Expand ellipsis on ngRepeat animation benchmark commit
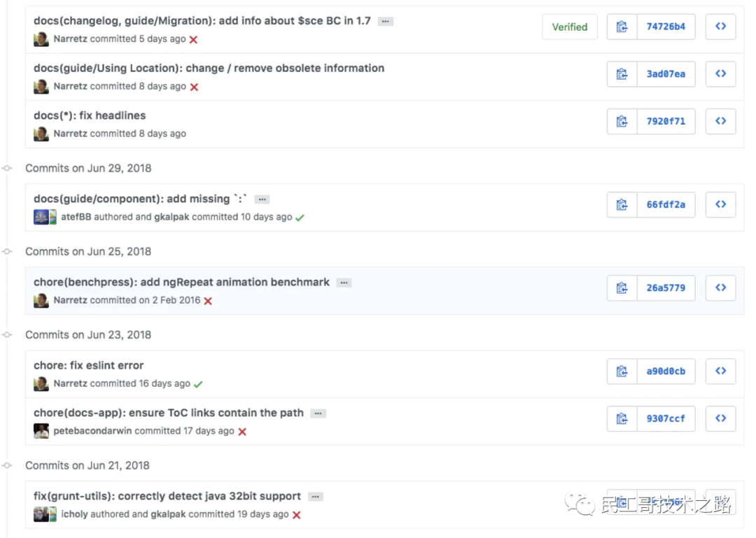 (344, 283)
